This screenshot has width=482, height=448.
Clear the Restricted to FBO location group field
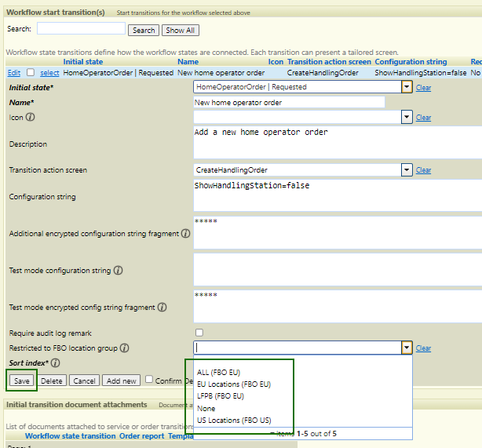[423, 348]
